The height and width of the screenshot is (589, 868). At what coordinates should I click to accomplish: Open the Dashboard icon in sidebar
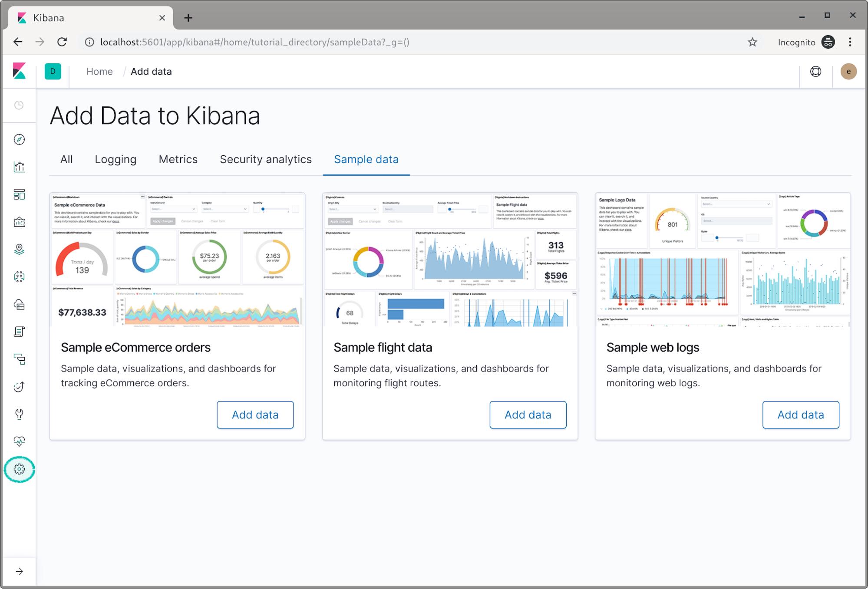click(18, 194)
